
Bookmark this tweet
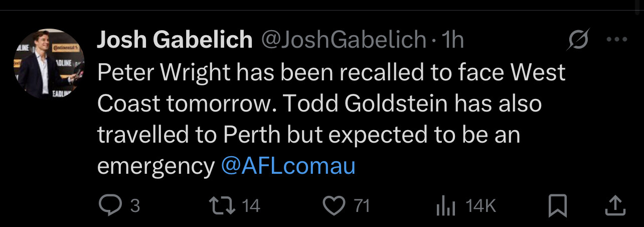click(557, 205)
